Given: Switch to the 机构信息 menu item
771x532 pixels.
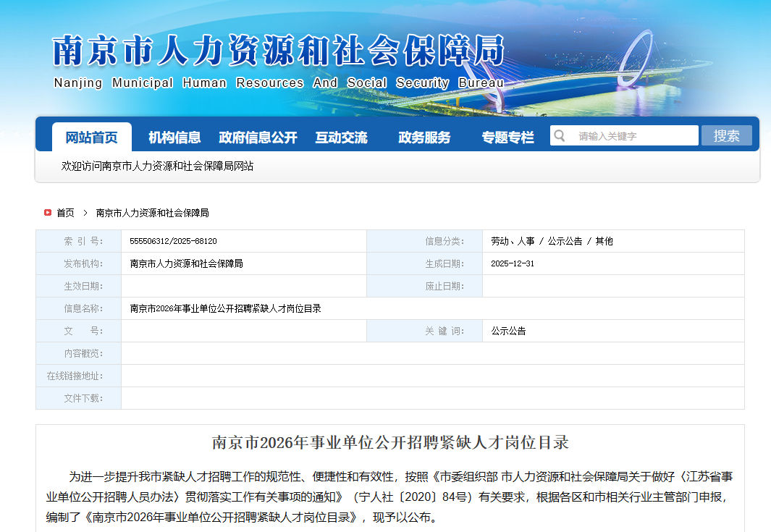Looking at the screenshot, I should (174, 138).
